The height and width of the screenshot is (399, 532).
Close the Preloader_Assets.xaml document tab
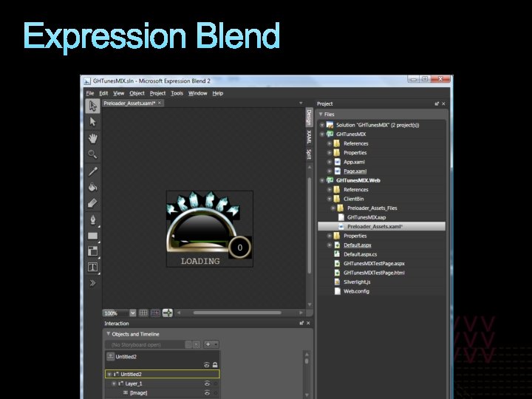[160, 103]
